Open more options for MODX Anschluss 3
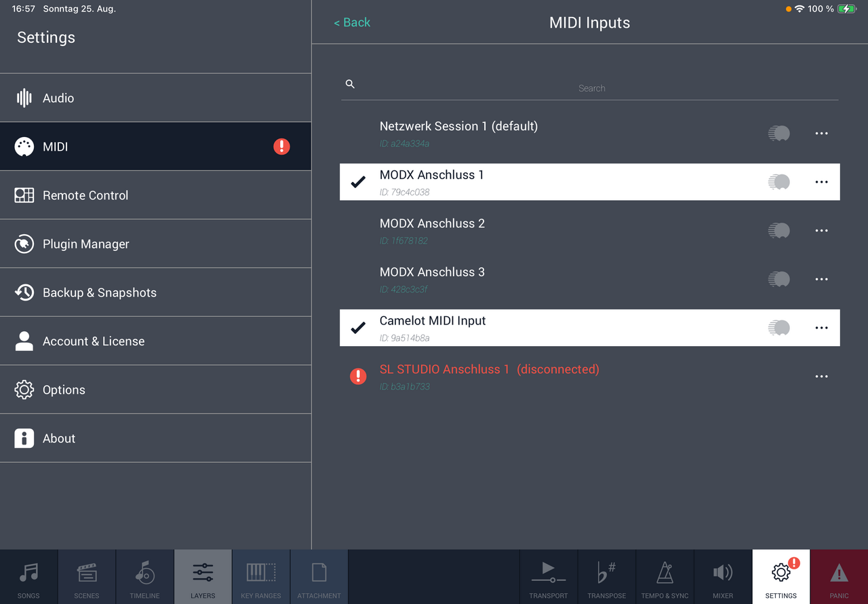868x604 pixels. (x=821, y=279)
